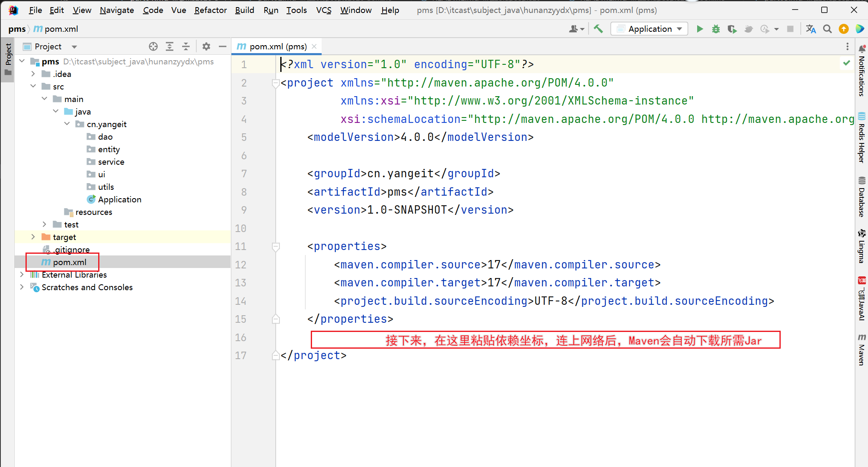Fold the properties block in gutter
The height and width of the screenshot is (467, 868).
[276, 247]
